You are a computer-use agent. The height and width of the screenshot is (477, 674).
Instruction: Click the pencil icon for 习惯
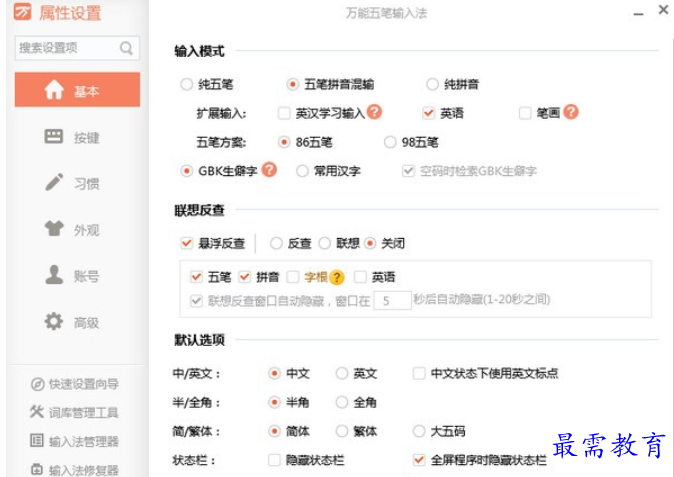[x=54, y=182]
